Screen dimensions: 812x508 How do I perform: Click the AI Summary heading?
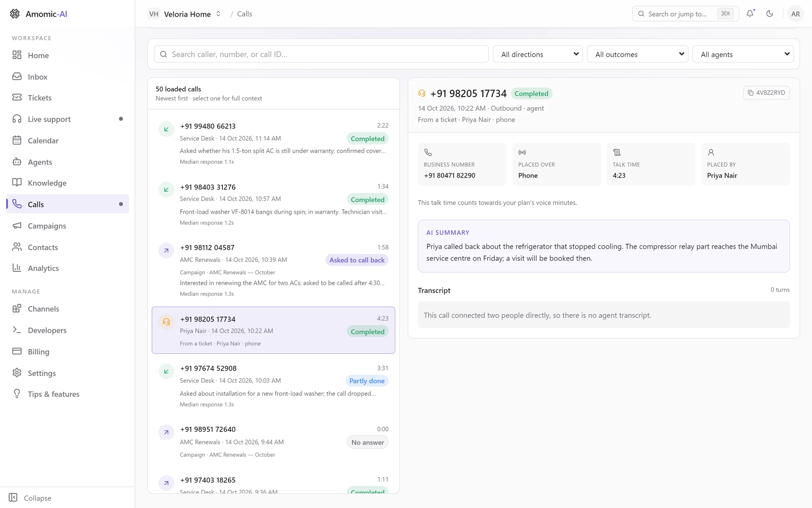click(x=448, y=233)
